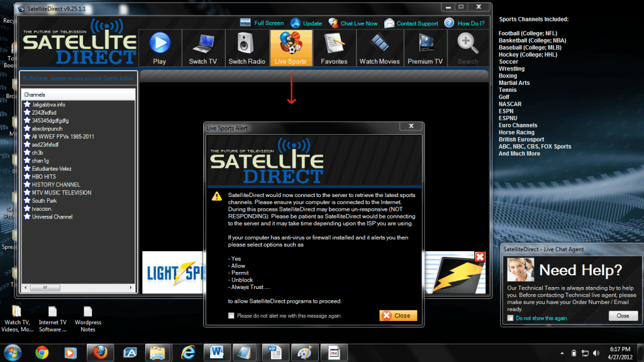Close the Live Sports Alert with orange Close button
Viewport: 644px width, 362px height.
click(x=398, y=315)
